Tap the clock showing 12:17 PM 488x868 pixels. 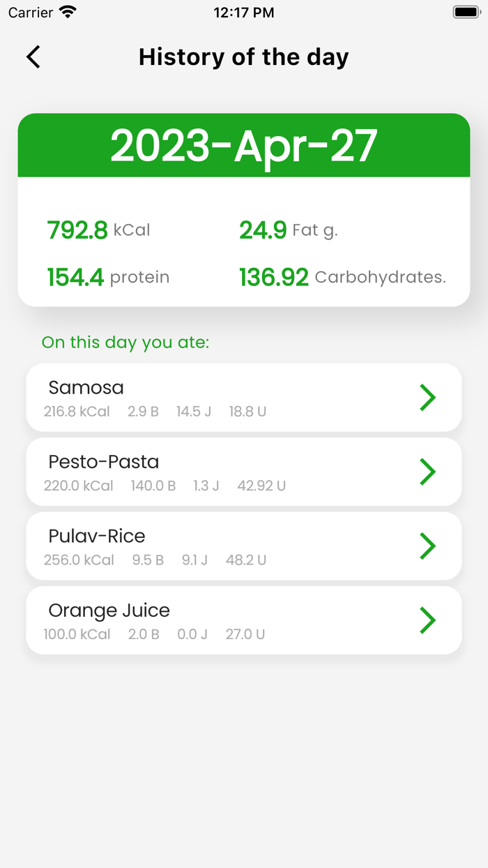[x=244, y=12]
